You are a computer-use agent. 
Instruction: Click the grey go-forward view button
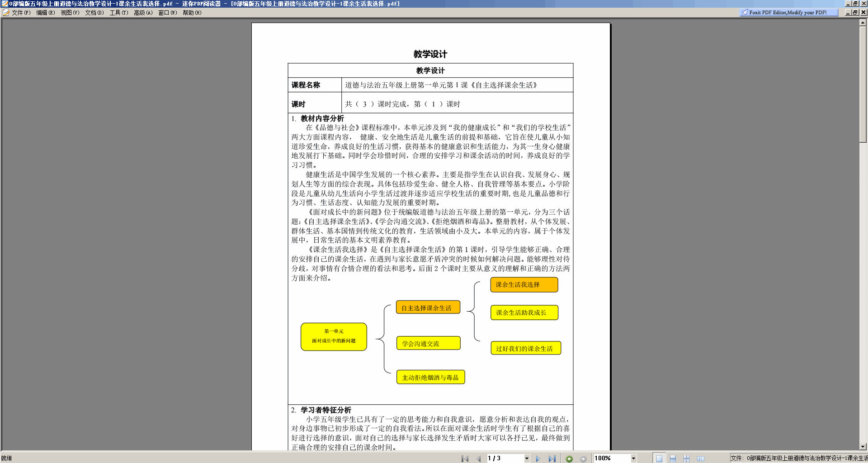coord(583,458)
